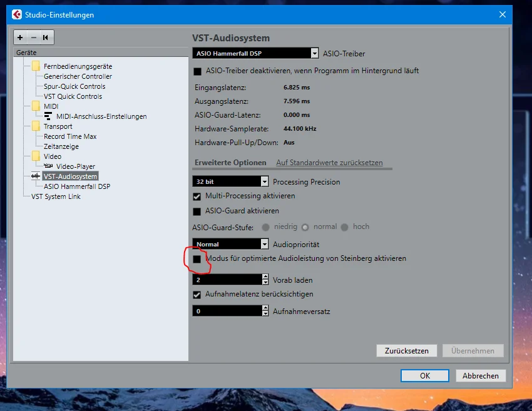Image resolution: width=532 pixels, height=411 pixels.
Task: Toggle ASIO-Treiber deaktivieren im Hintergrund checkbox
Action: coord(197,71)
